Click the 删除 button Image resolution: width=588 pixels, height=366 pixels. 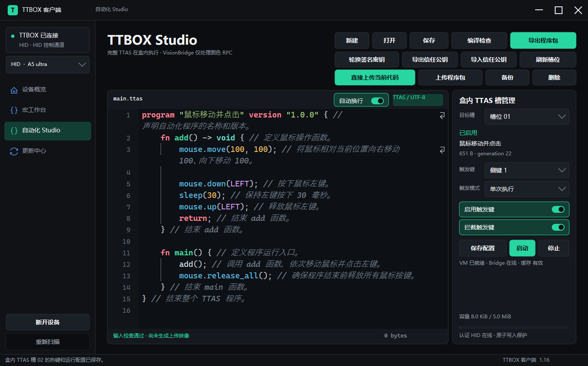pos(554,77)
